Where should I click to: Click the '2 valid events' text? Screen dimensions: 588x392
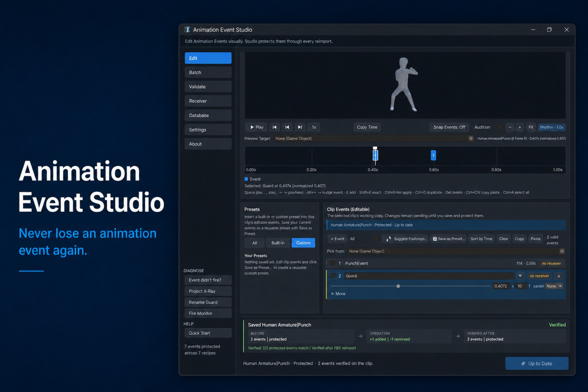[x=552, y=240]
